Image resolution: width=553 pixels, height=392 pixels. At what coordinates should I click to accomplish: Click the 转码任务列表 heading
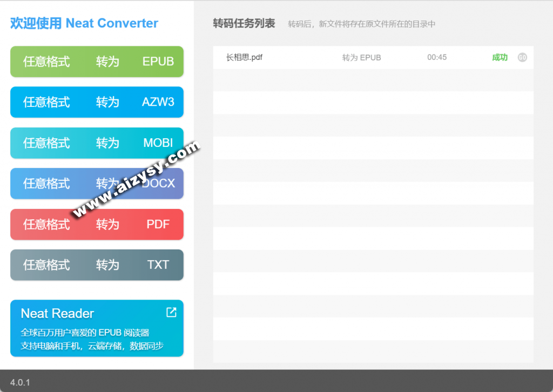pos(244,23)
